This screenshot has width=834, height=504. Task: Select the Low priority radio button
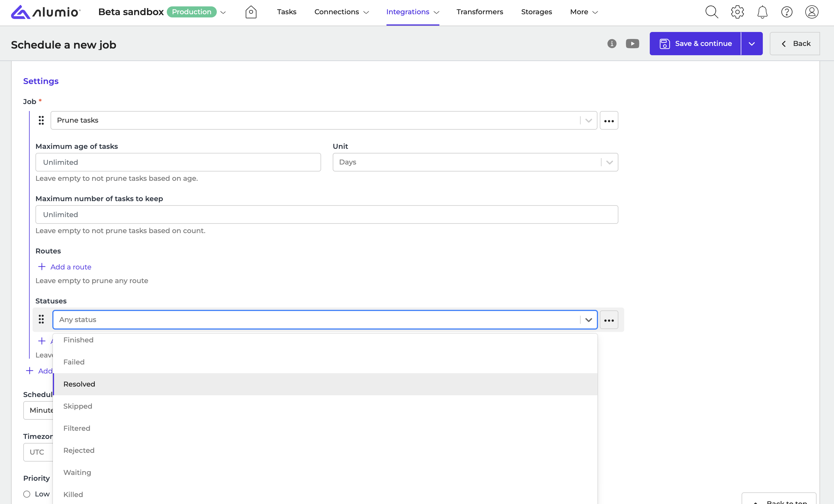[27, 494]
